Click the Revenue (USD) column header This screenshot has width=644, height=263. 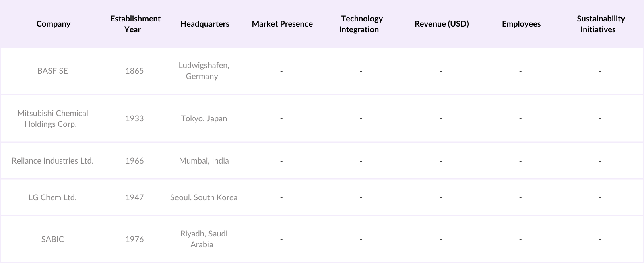[x=442, y=24]
